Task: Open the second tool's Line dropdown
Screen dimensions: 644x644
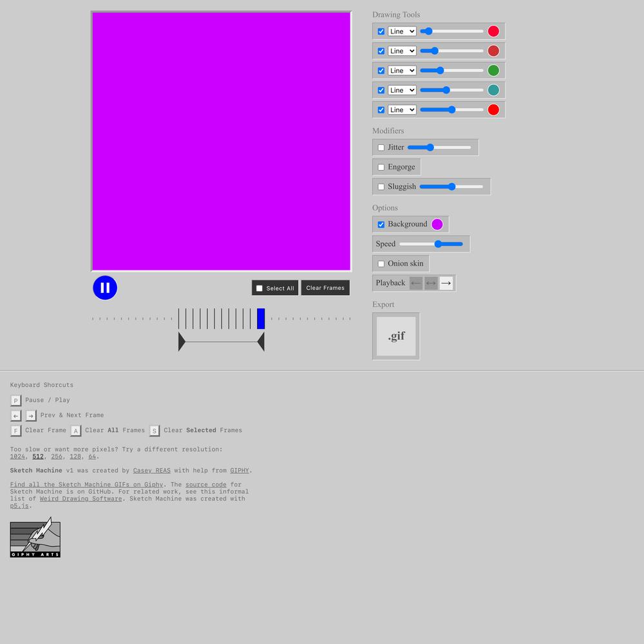Action: (402, 51)
